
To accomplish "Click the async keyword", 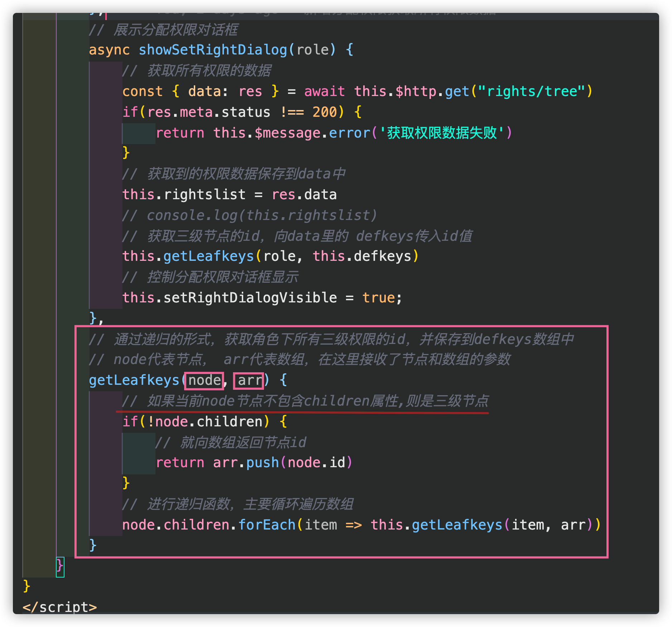I will pos(109,50).
